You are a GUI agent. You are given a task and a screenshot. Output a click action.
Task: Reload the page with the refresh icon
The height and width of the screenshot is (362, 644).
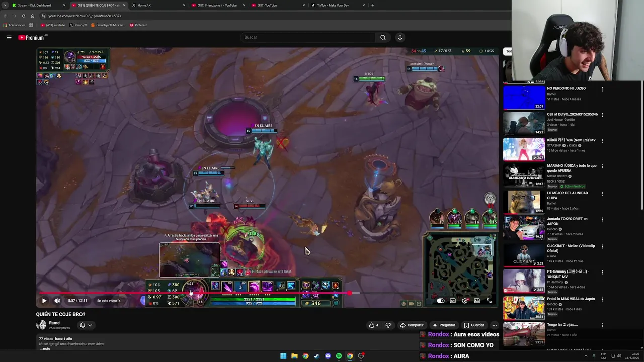[23, 16]
